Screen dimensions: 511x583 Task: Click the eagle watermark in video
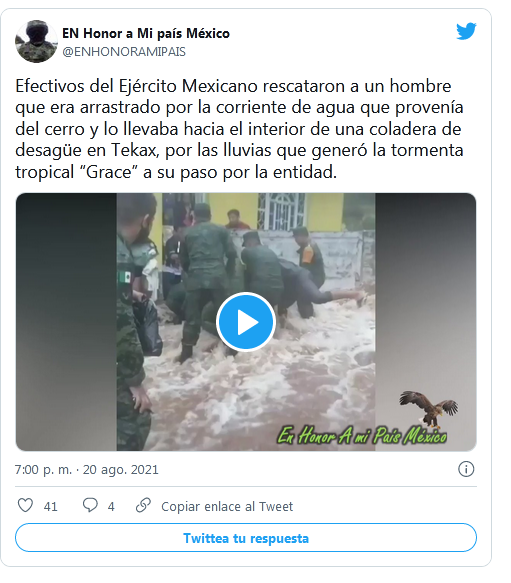point(429,408)
